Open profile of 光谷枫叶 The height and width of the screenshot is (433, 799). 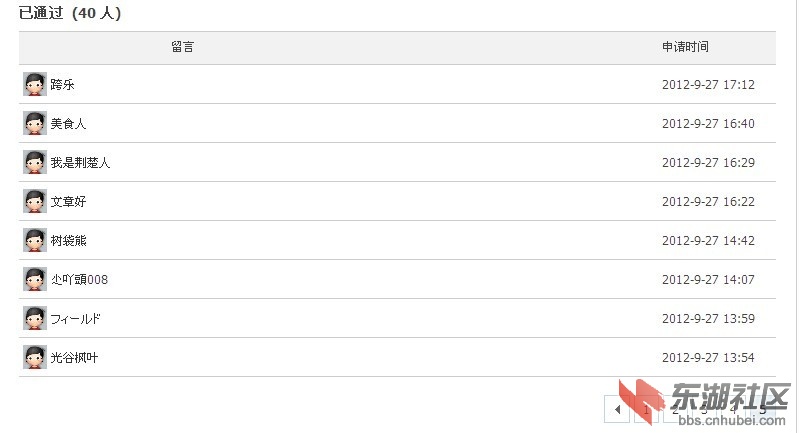74,358
